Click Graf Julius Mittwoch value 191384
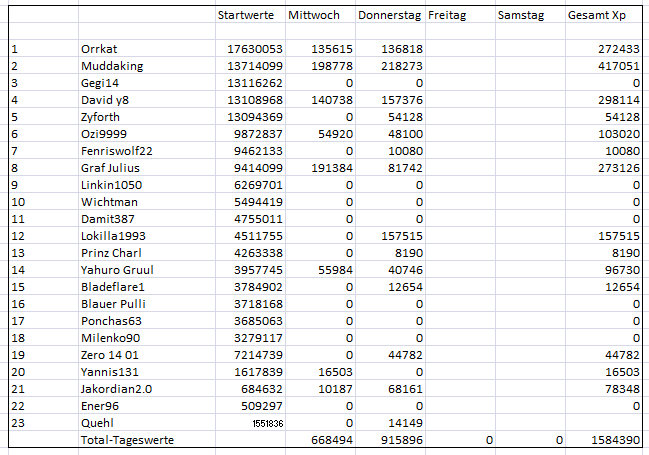This screenshot has height=455, width=649. coord(320,168)
